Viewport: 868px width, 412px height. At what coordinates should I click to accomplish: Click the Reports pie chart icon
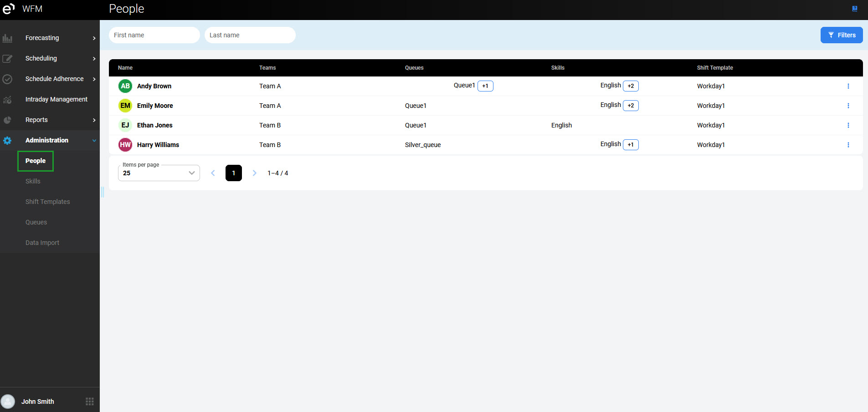click(7, 120)
